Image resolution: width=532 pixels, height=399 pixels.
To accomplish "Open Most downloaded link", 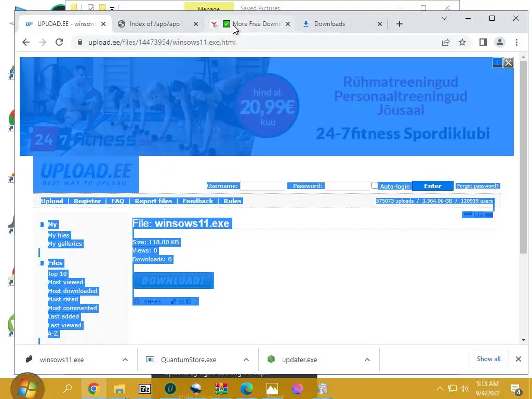I will (x=73, y=291).
